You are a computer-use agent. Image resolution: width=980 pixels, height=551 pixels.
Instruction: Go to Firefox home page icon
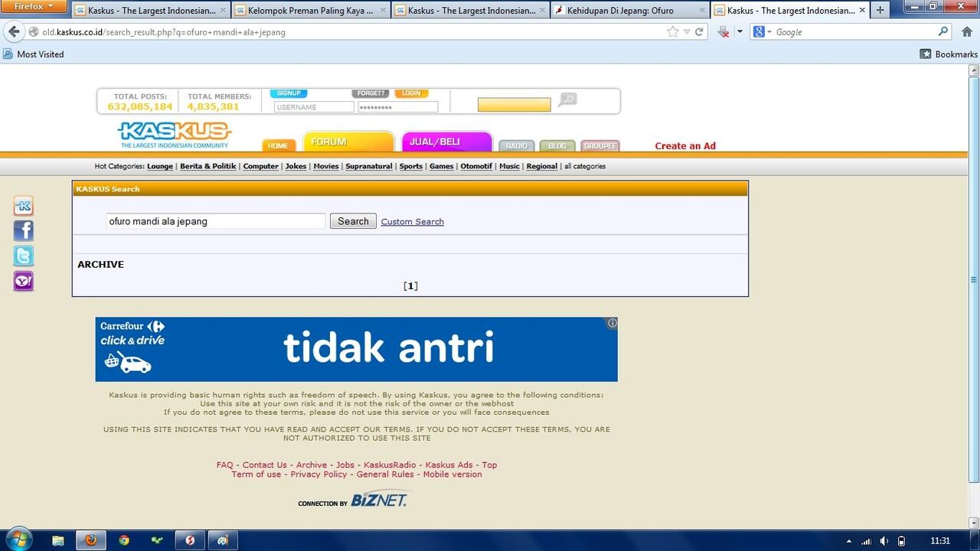[x=966, y=32]
